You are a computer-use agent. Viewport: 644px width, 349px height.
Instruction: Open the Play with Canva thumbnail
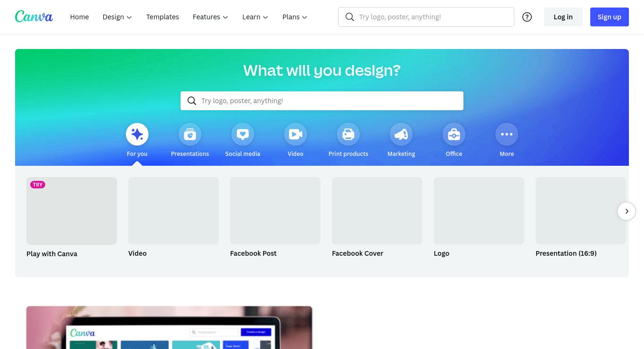(72, 211)
